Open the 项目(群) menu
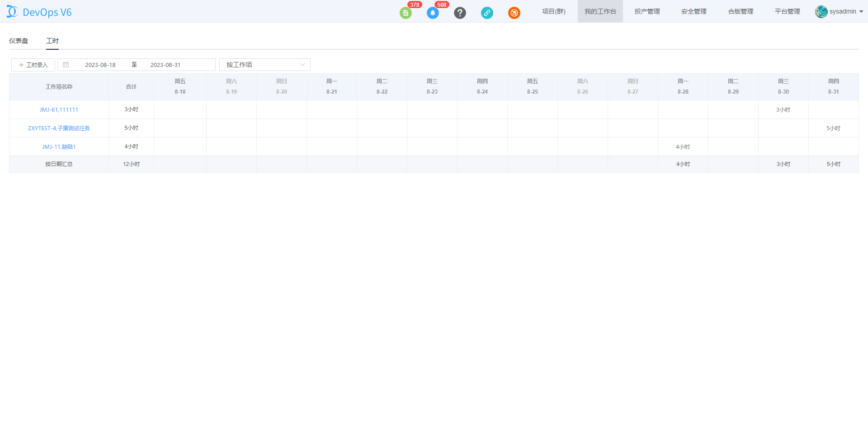Screen dimensions: 868x421 (x=554, y=11)
